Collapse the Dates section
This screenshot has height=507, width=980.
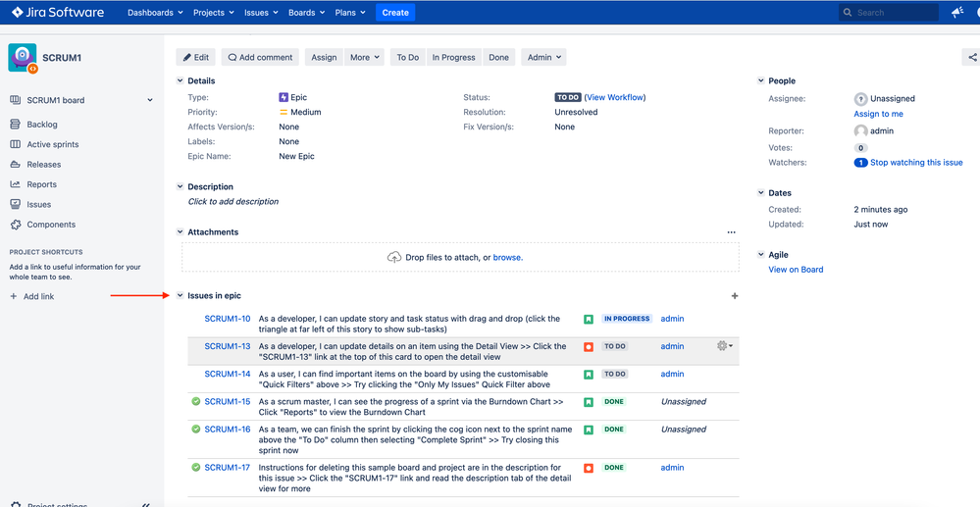[760, 192]
